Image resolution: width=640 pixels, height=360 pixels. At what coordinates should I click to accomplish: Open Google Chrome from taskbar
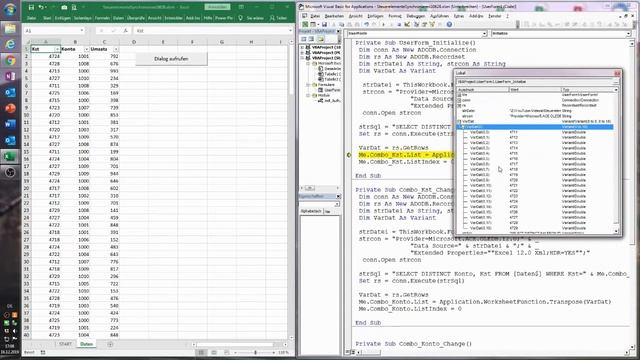point(10,60)
